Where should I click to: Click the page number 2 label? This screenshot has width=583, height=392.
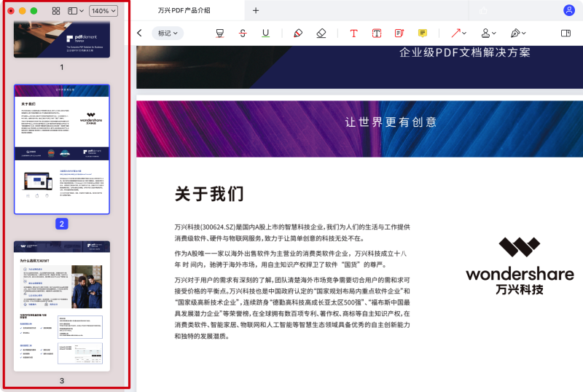click(x=62, y=224)
